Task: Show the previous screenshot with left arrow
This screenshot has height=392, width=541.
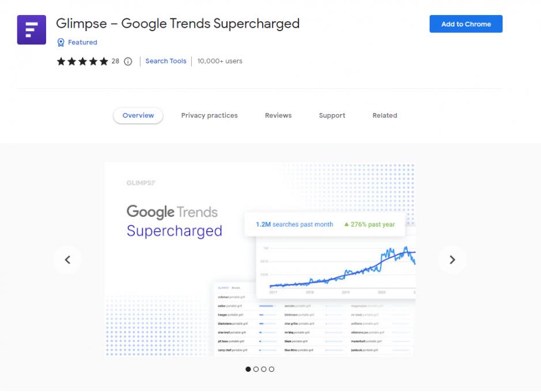Action: pyautogui.click(x=67, y=259)
